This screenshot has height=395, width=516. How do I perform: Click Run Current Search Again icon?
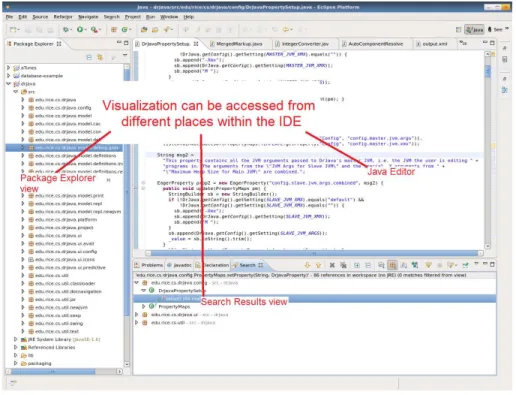(428, 265)
